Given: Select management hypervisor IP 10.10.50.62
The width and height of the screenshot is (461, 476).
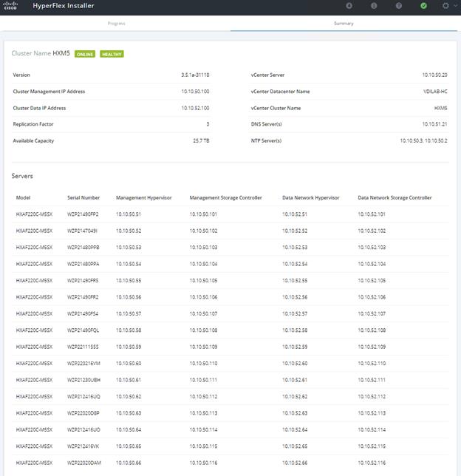Looking at the screenshot, I should [129, 396].
